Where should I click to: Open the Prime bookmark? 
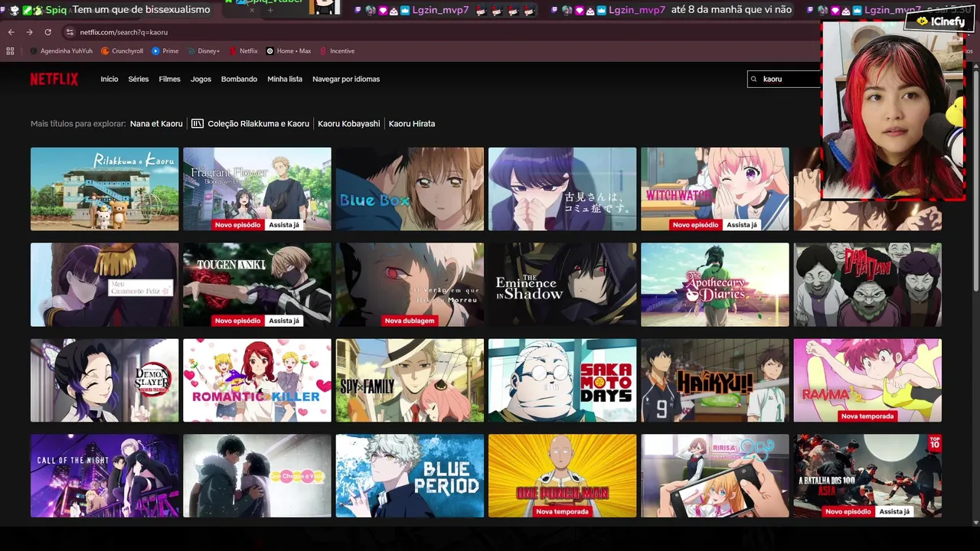[x=165, y=51]
